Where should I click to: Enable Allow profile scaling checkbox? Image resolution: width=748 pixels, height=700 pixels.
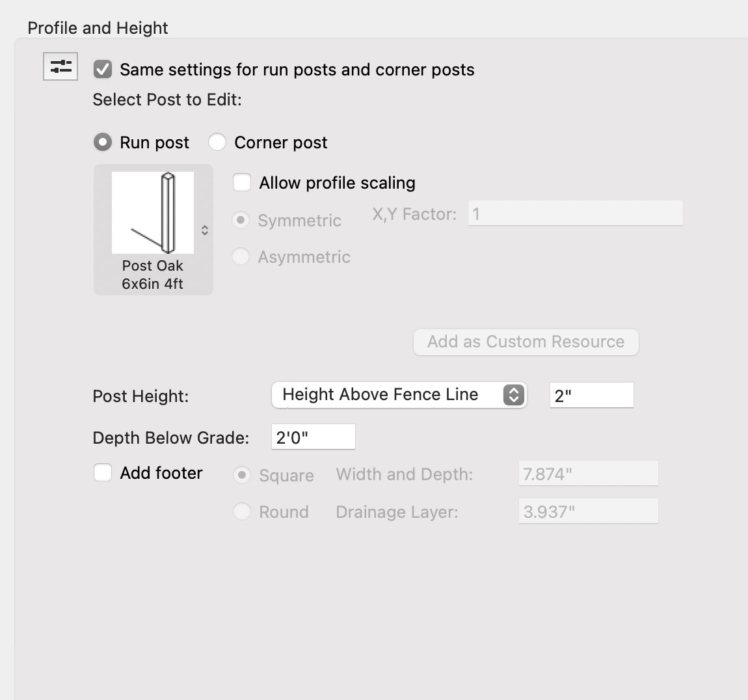tap(242, 183)
